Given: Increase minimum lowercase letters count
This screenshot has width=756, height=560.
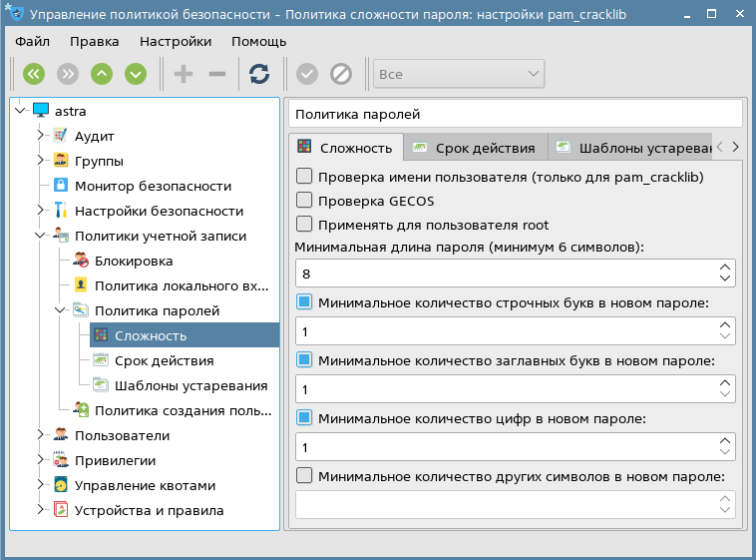Looking at the screenshot, I should pos(725,325).
